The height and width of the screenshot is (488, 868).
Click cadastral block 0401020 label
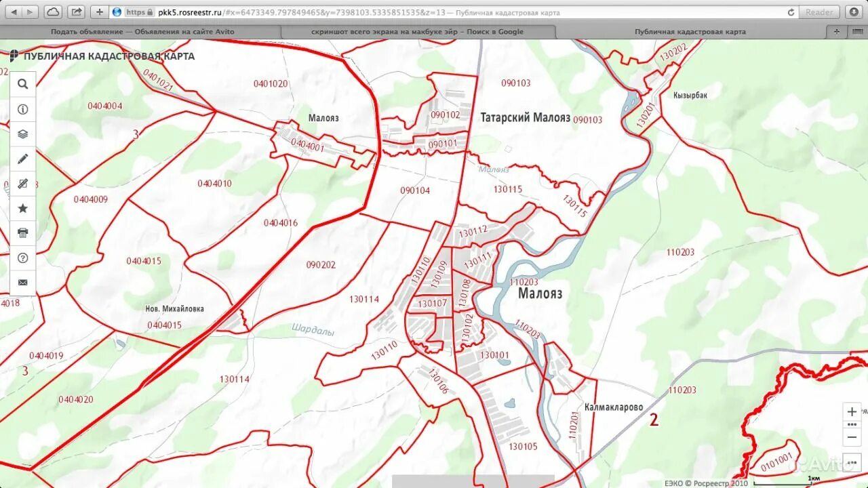pyautogui.click(x=271, y=84)
